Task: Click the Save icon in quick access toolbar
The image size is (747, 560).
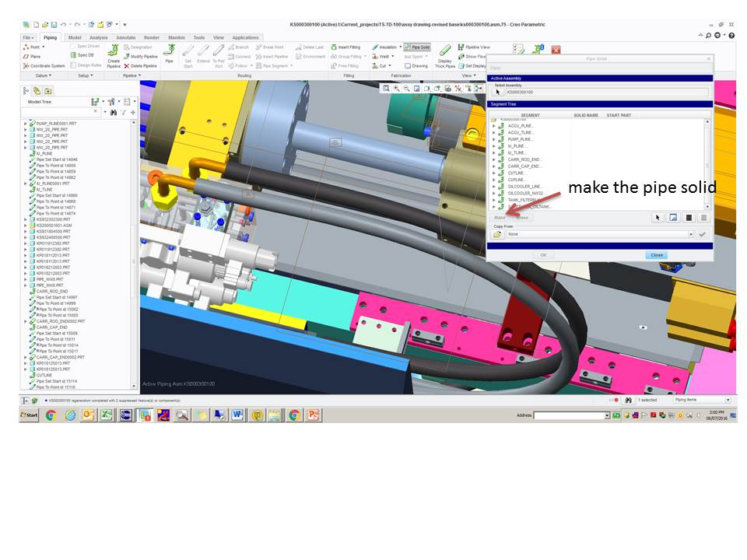Action: click(54, 25)
